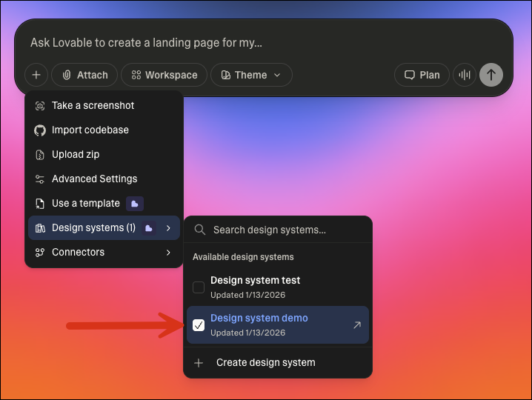Click the plus icon in prompt bar
The image size is (532, 400).
click(x=36, y=75)
